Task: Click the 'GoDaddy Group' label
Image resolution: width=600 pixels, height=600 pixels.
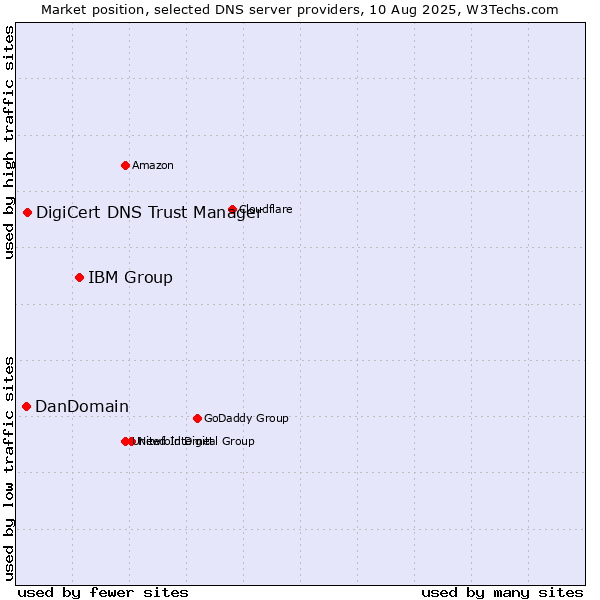Action: 246,418
